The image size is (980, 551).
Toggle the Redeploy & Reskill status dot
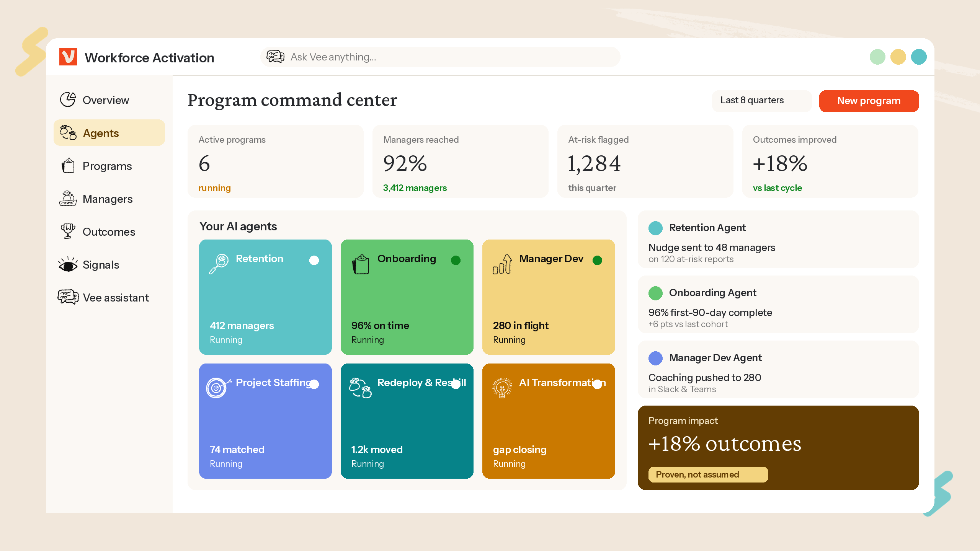(456, 384)
